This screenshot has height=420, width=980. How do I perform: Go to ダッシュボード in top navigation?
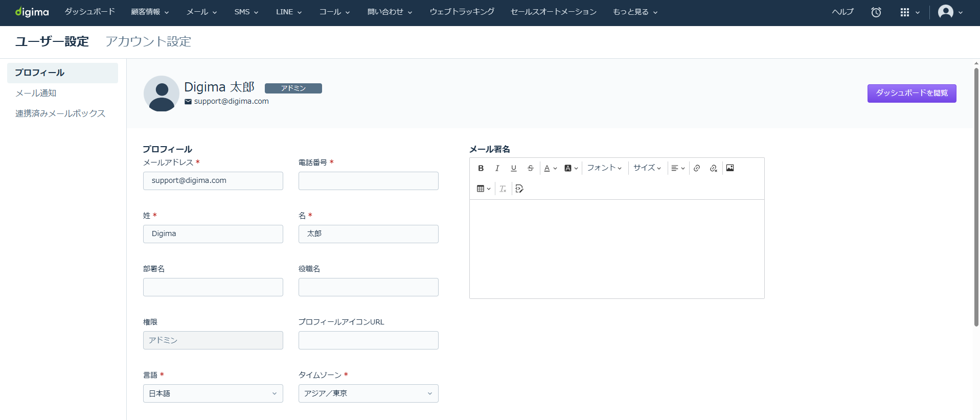pyautogui.click(x=90, y=12)
